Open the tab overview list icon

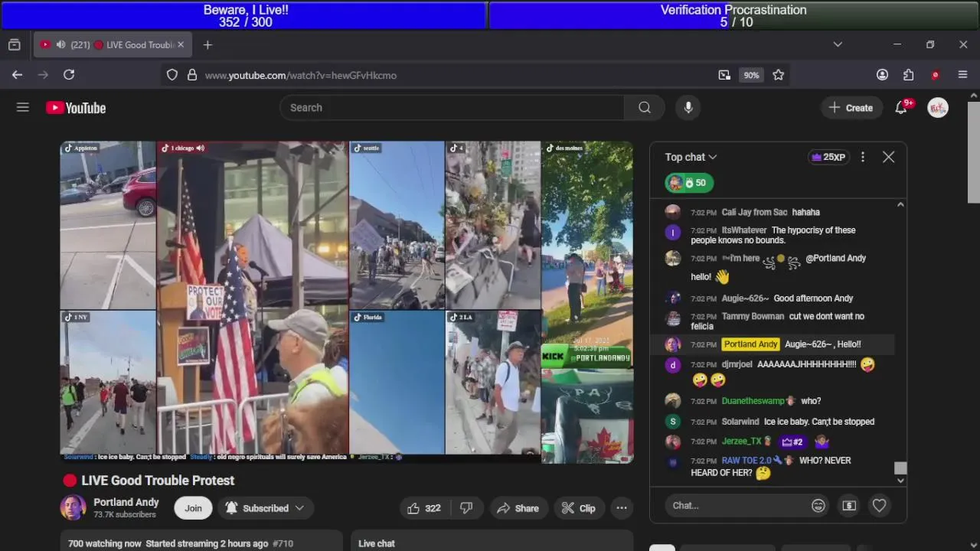click(x=14, y=45)
